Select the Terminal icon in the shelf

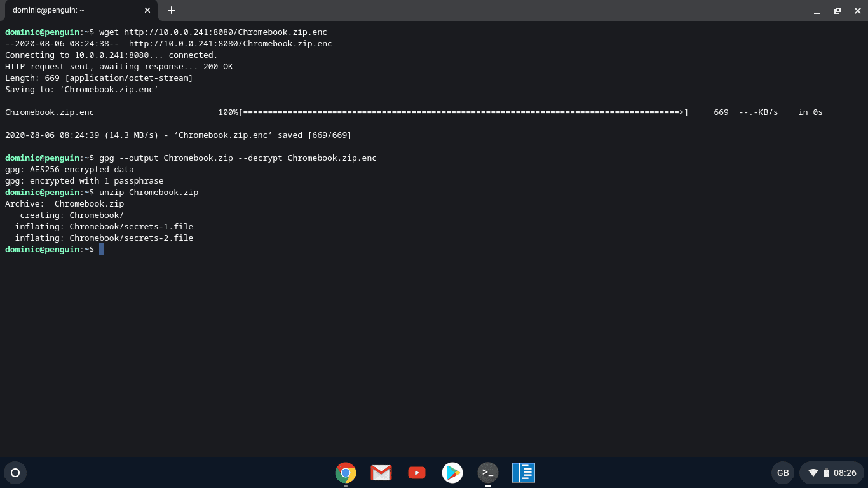tap(487, 473)
